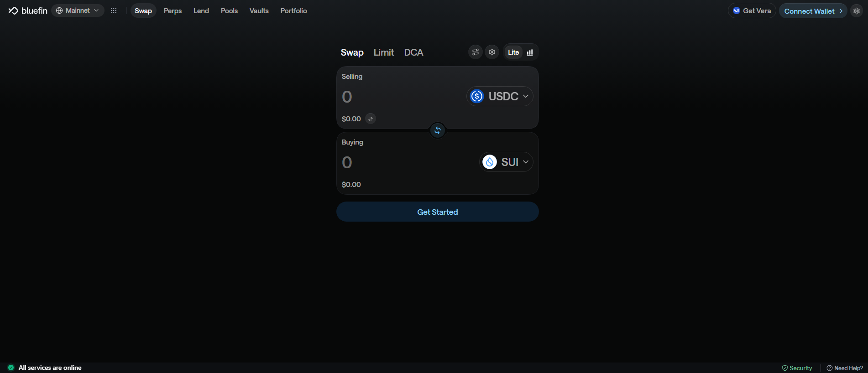Image resolution: width=868 pixels, height=373 pixels.
Task: Flip selling and buying tokens
Action: (438, 130)
